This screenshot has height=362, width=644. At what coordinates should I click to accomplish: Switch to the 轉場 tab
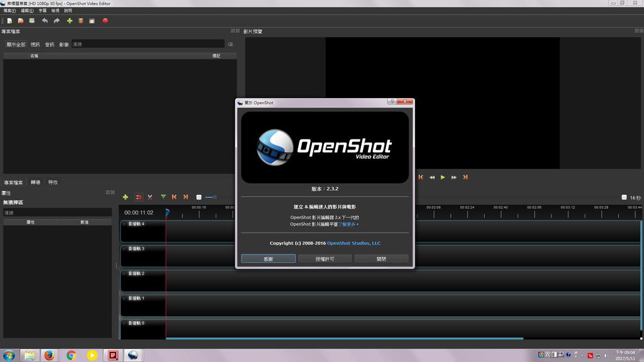pyautogui.click(x=35, y=182)
